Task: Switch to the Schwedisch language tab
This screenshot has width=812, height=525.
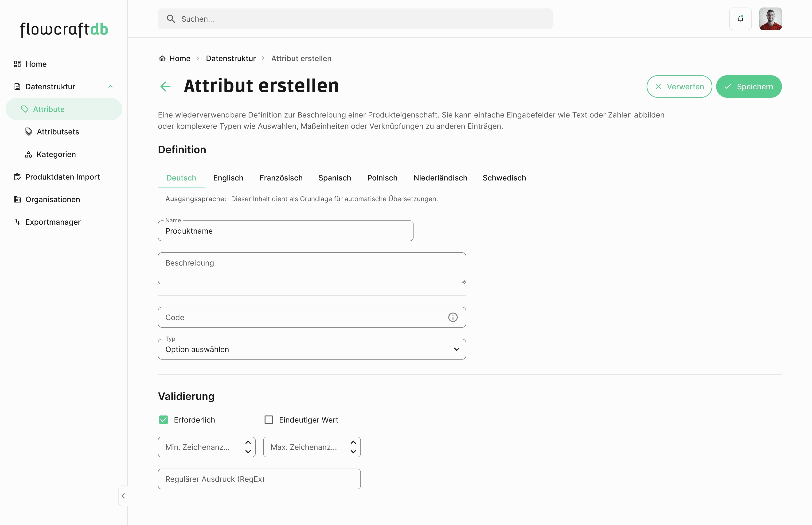Action: pyautogui.click(x=504, y=178)
